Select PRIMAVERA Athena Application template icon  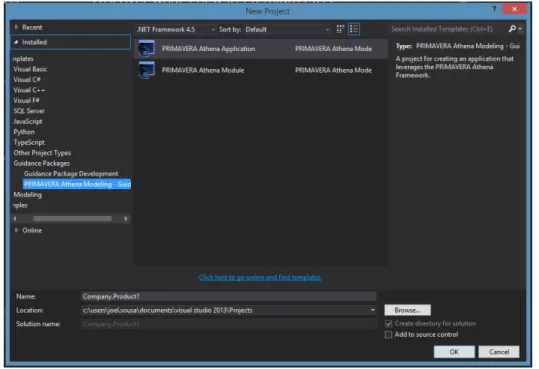[x=146, y=48]
